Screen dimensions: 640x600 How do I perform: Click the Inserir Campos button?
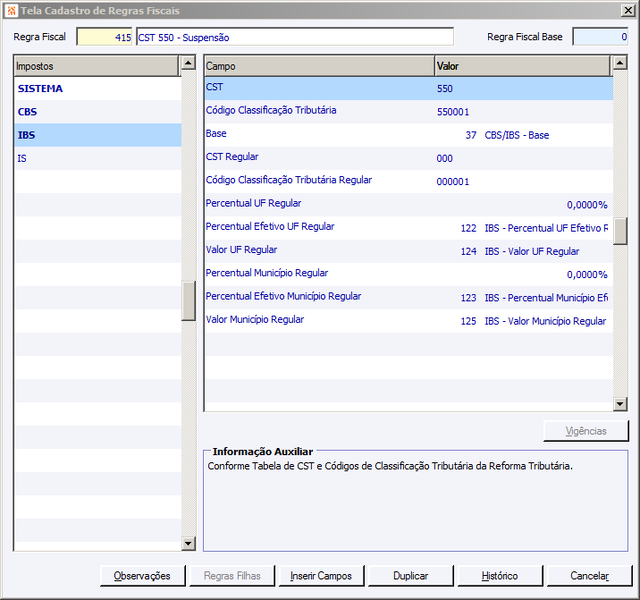[321, 576]
